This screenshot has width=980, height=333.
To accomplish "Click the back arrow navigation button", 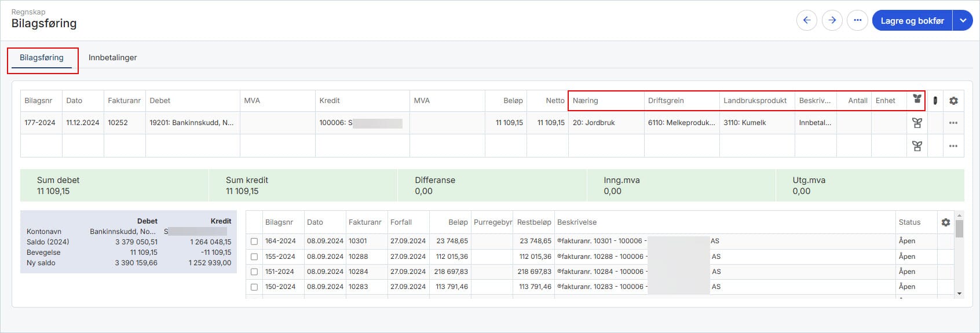I will tap(806, 20).
